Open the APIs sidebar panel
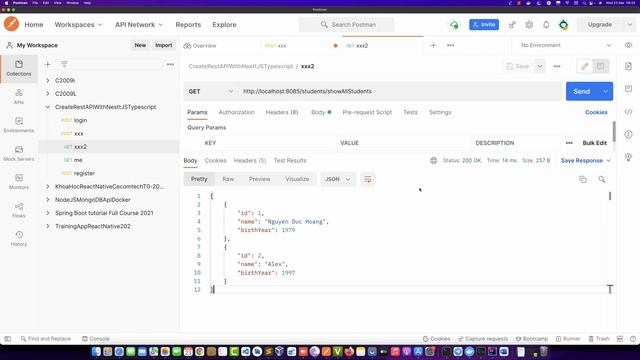This screenshot has height=360, width=640. point(19,97)
